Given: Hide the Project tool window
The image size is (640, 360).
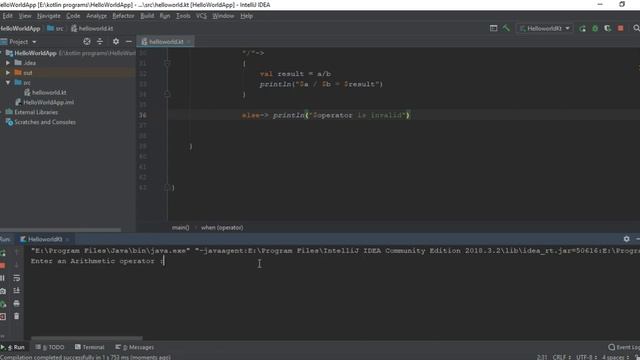Looking at the screenshot, I should pos(129,42).
